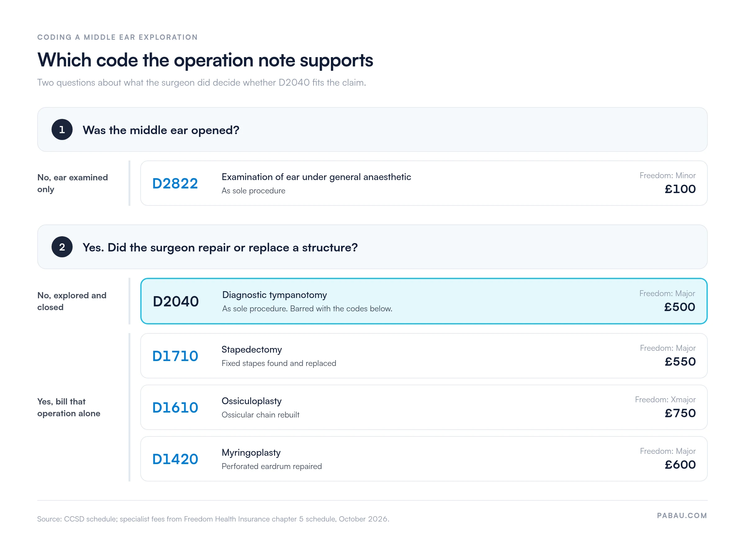Click the £100 fee for ear examination
This screenshot has width=745, height=560.
pyautogui.click(x=680, y=189)
